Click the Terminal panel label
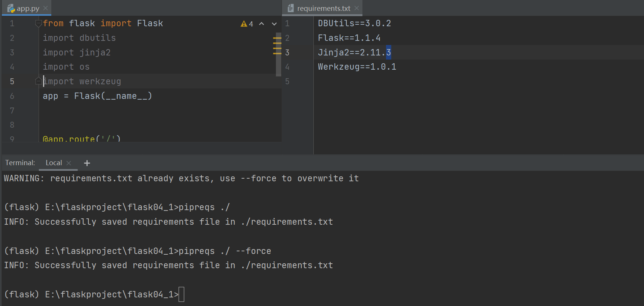The height and width of the screenshot is (306, 644). (x=20, y=163)
